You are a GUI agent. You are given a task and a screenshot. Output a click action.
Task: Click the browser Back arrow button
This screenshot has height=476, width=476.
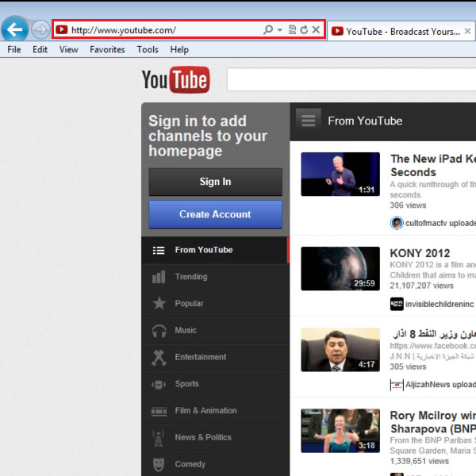tap(14, 29)
